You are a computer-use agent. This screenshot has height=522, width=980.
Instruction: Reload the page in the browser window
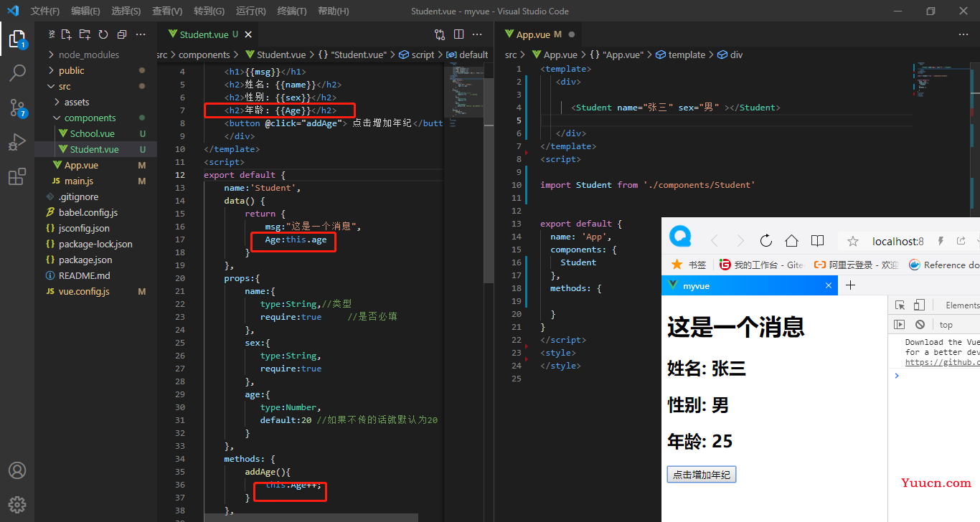[765, 241]
